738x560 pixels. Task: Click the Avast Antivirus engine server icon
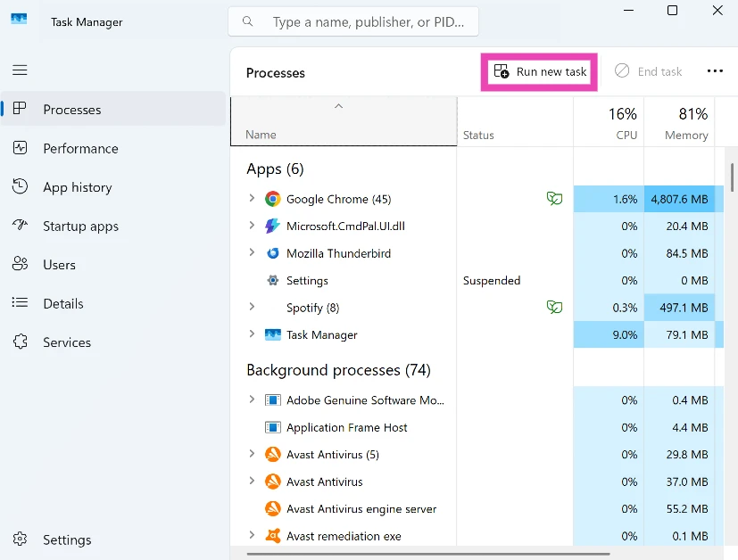click(x=273, y=509)
